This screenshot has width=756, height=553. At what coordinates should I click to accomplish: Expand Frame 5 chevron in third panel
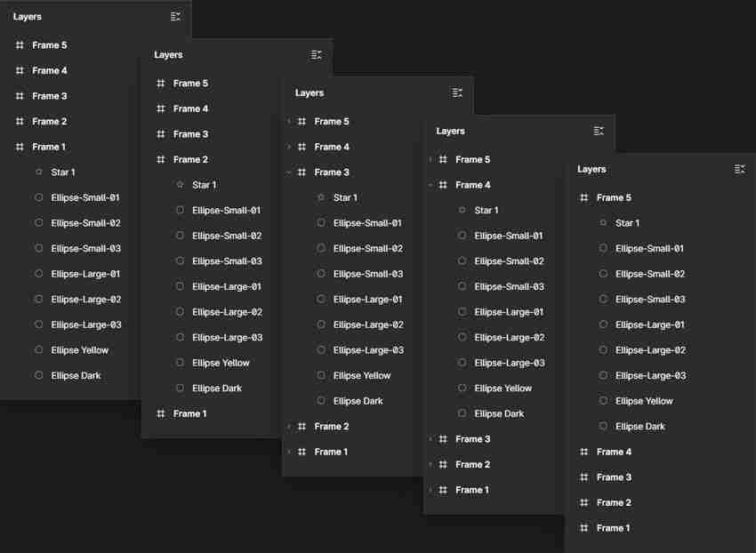pyautogui.click(x=288, y=122)
